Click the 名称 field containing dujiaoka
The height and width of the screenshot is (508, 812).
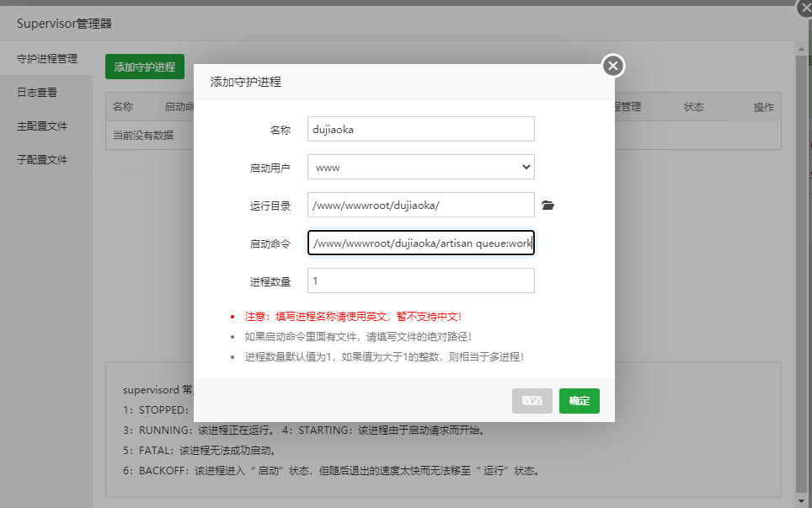click(421, 129)
